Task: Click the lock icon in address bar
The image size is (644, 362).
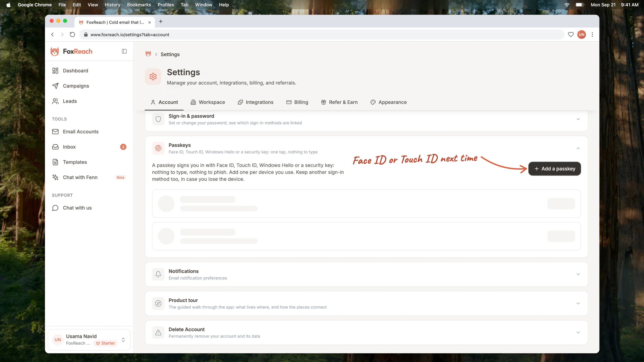Action: tap(86, 34)
